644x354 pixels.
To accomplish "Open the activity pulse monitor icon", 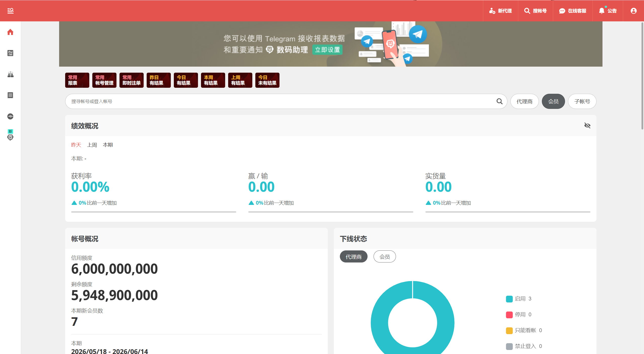I will (x=10, y=116).
